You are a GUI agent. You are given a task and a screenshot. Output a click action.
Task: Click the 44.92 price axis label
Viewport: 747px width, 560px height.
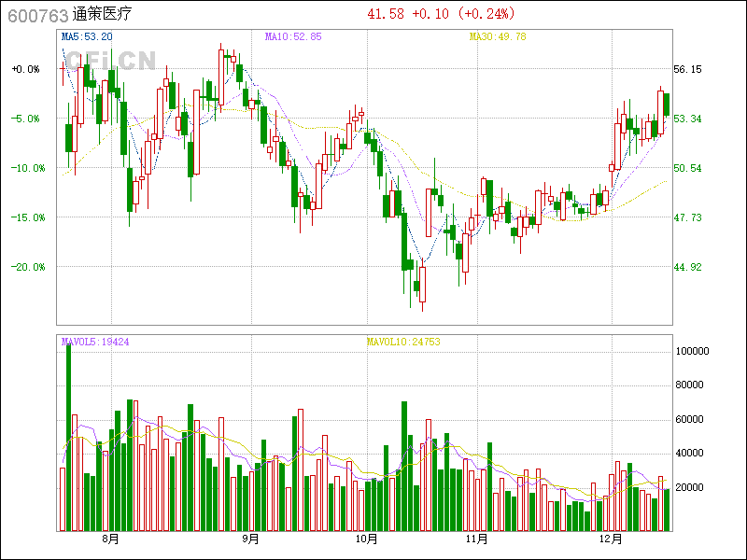click(687, 267)
